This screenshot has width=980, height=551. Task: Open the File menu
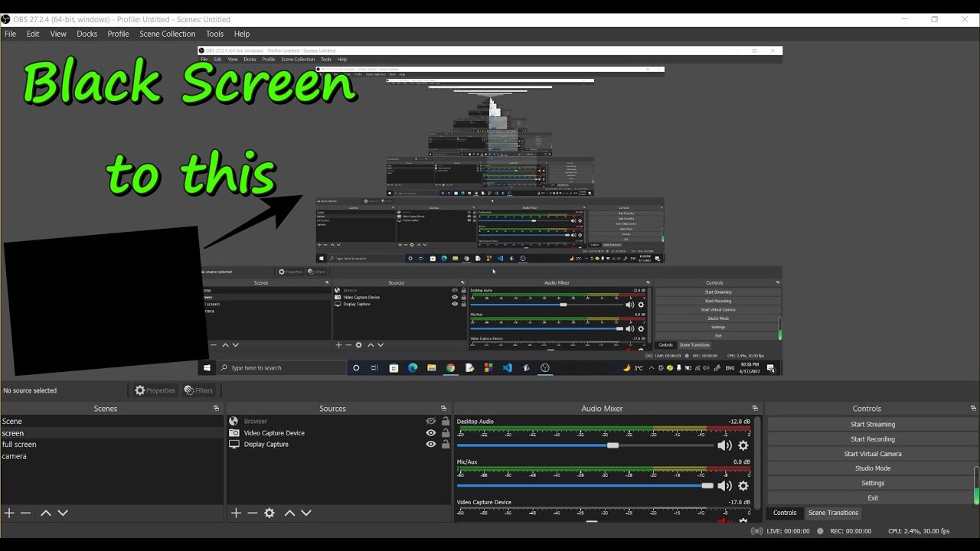pos(10,34)
